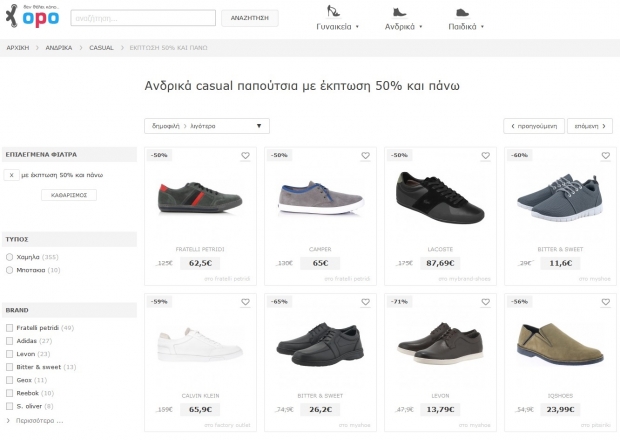Favorite the Camper shoe with heart icon
Image resolution: width=620 pixels, height=440 pixels.
(x=366, y=156)
